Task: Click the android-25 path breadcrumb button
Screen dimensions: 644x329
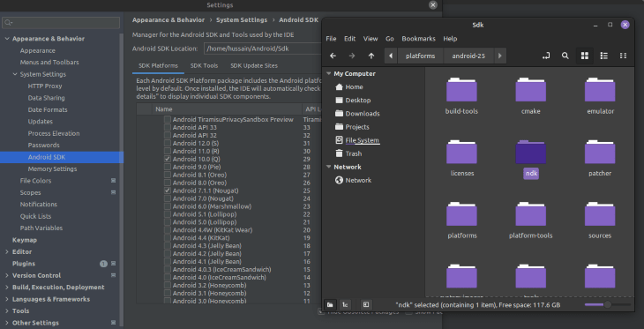Action: [x=468, y=56]
